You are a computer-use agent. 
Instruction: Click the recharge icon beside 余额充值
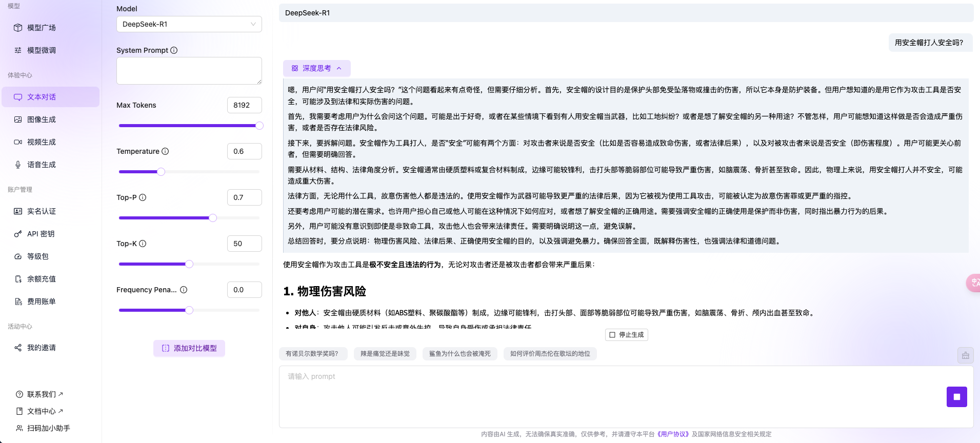(x=18, y=279)
